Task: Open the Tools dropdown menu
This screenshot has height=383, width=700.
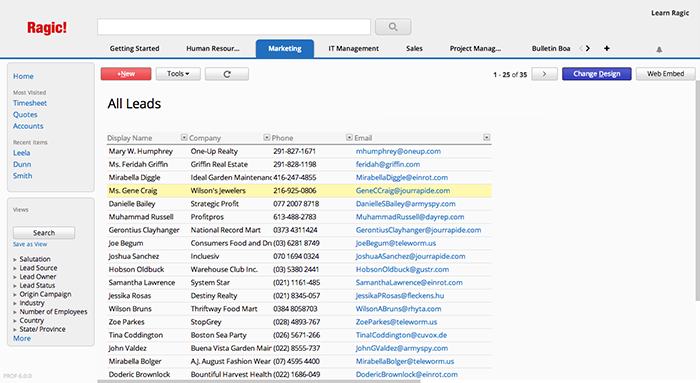Action: pos(178,74)
